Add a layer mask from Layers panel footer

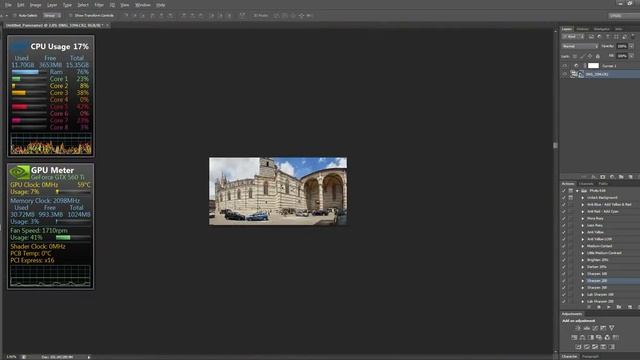602,177
